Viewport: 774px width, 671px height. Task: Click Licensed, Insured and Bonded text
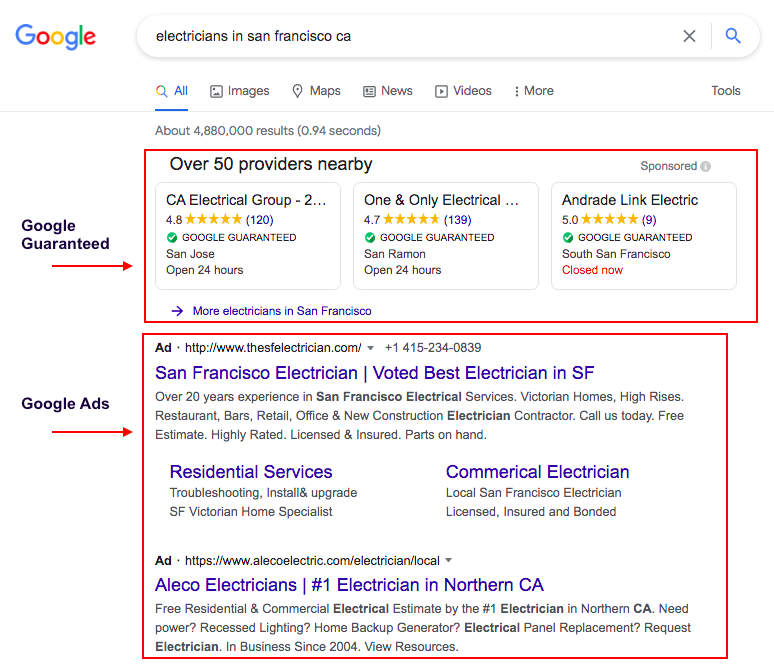coord(531,512)
